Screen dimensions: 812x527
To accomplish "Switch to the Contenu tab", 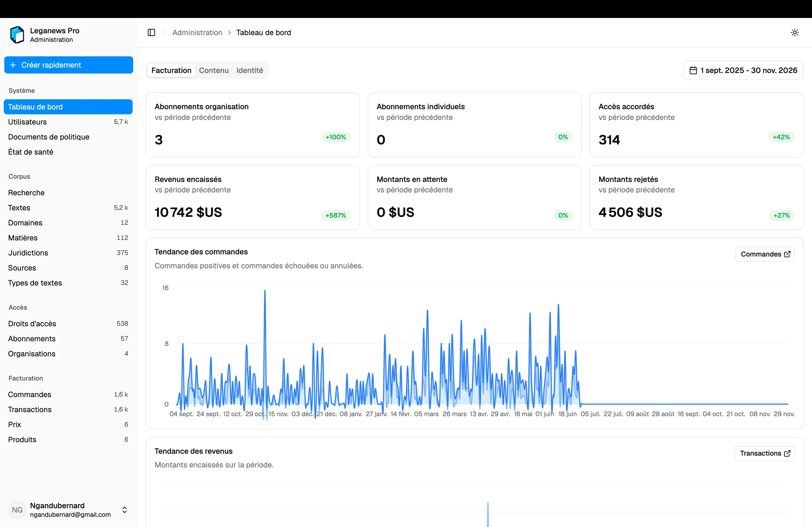I will tap(214, 70).
